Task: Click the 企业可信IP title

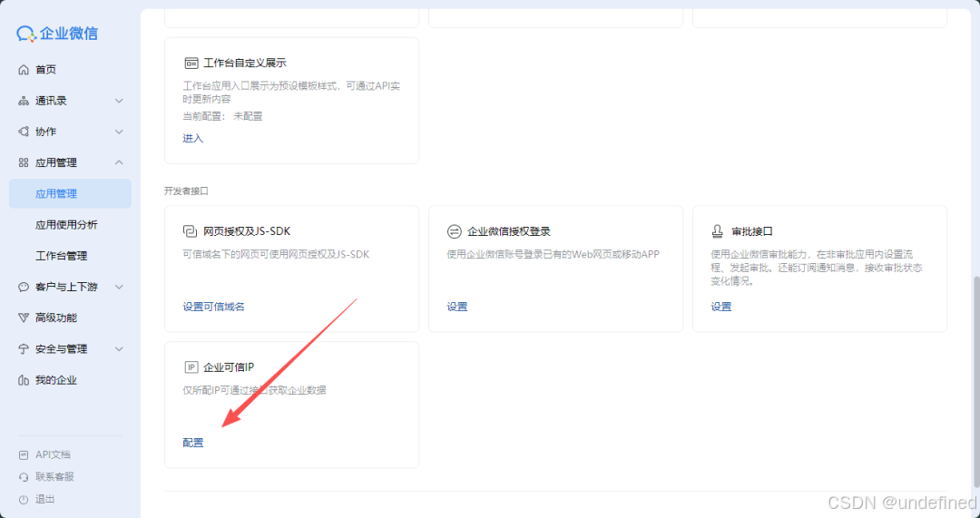Action: (229, 367)
